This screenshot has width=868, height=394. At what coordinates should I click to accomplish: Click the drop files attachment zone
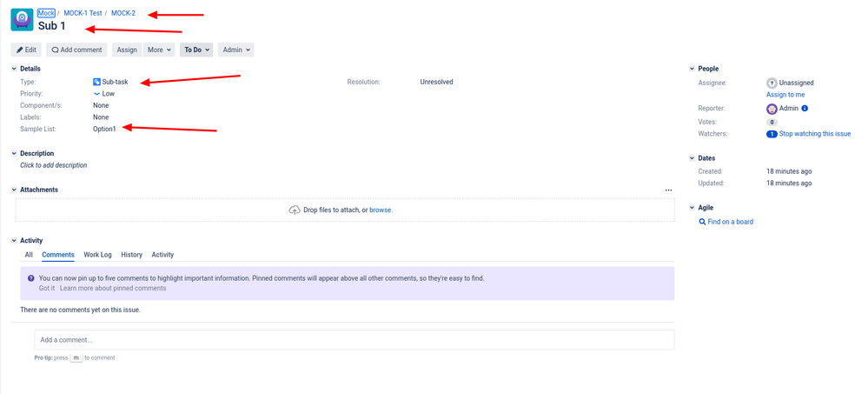345,210
